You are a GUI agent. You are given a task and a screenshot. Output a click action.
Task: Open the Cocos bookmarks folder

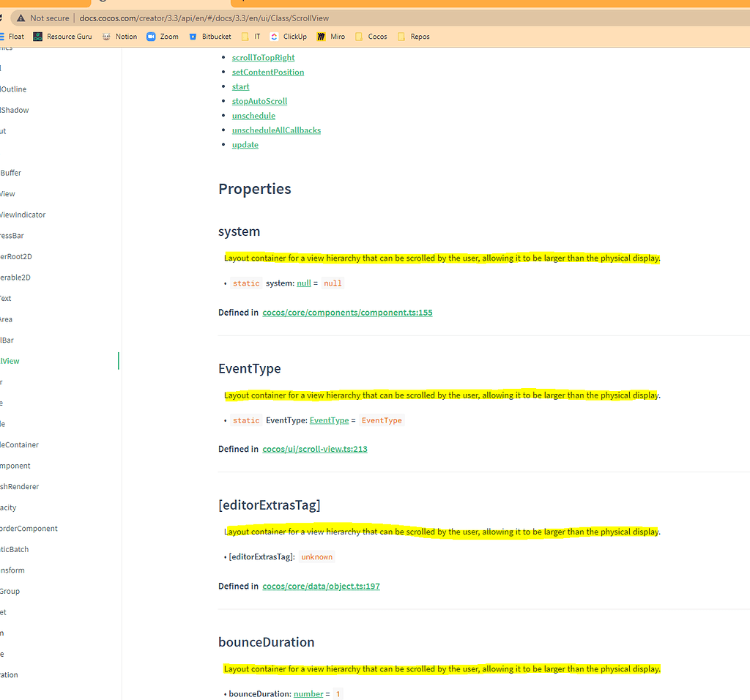tap(371, 37)
